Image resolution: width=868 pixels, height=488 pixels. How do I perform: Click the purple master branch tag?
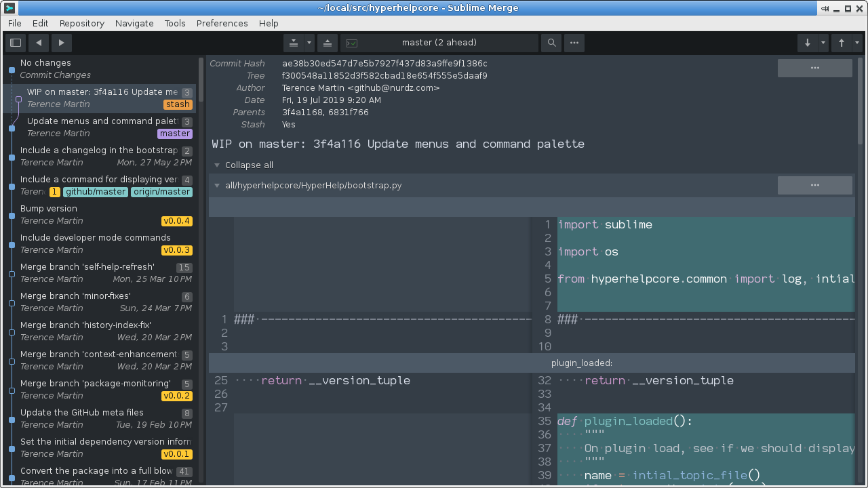pyautogui.click(x=175, y=134)
